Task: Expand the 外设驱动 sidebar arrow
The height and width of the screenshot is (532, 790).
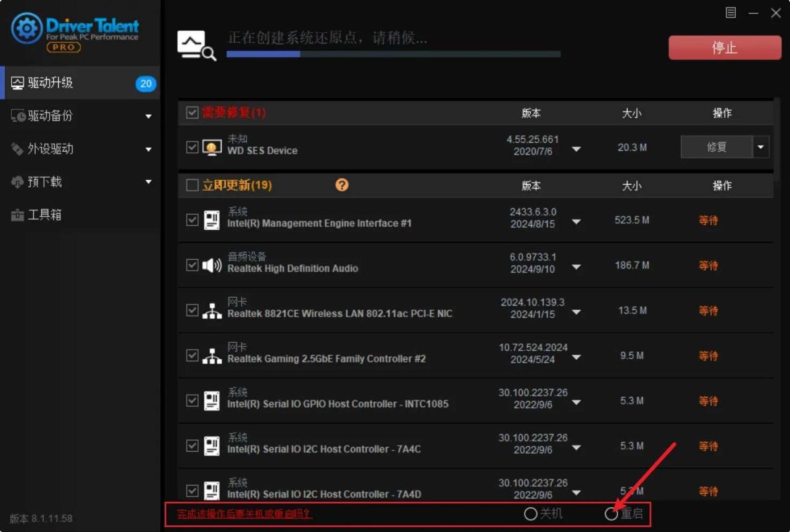Action: click(x=148, y=149)
